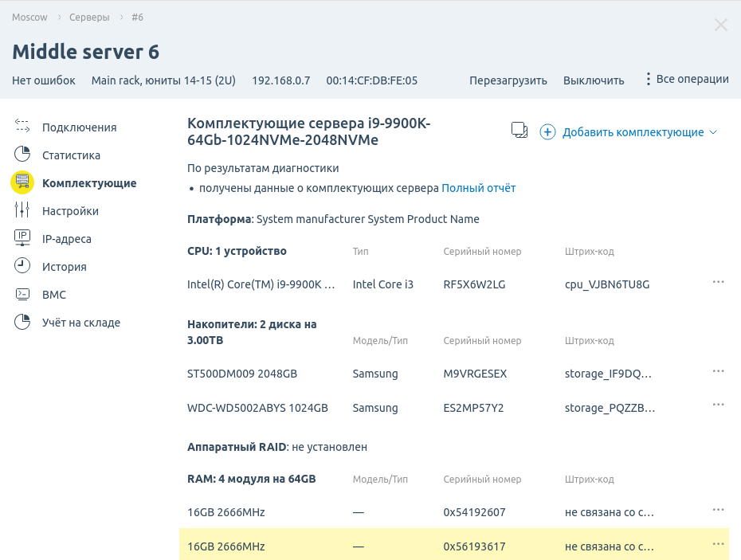Click the BMC terminal icon

pyautogui.click(x=22, y=294)
